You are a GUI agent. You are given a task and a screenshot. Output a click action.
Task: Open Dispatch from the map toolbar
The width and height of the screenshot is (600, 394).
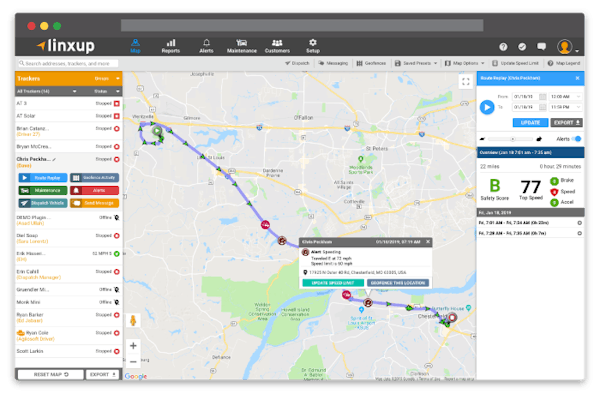[297, 63]
